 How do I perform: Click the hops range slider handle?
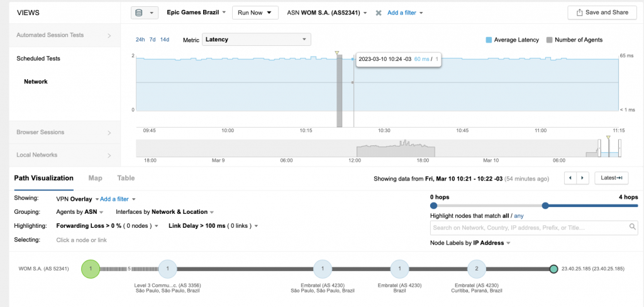point(545,205)
